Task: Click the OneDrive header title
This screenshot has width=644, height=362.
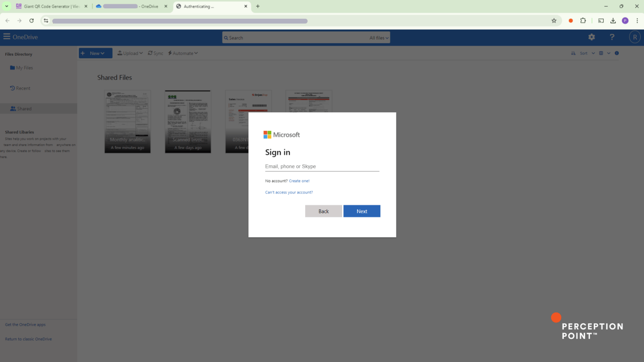Action: tap(25, 37)
